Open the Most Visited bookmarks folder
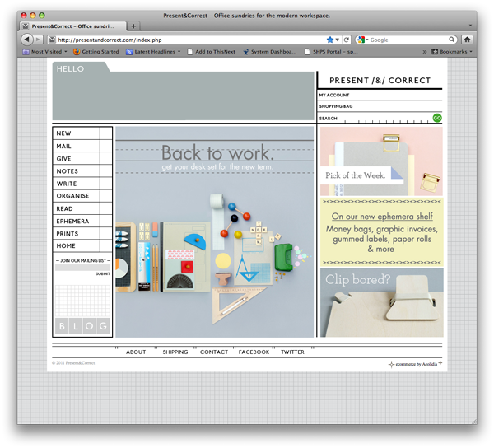 (x=44, y=52)
